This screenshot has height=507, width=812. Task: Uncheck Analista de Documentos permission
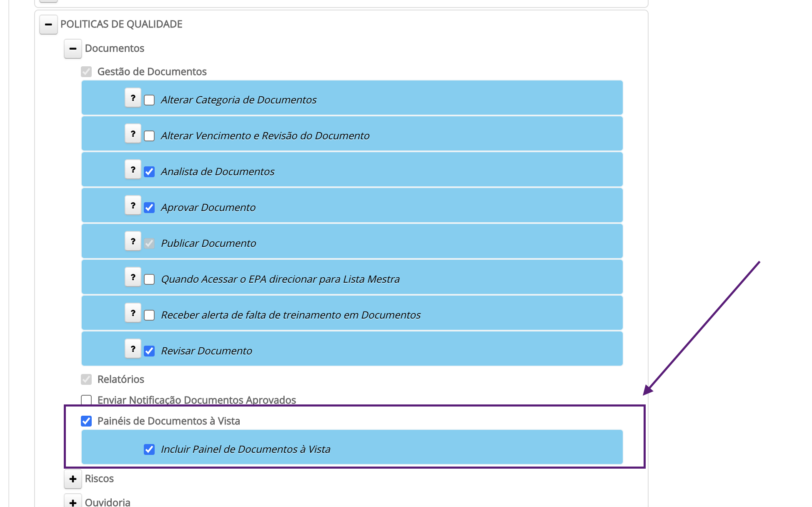(x=149, y=172)
